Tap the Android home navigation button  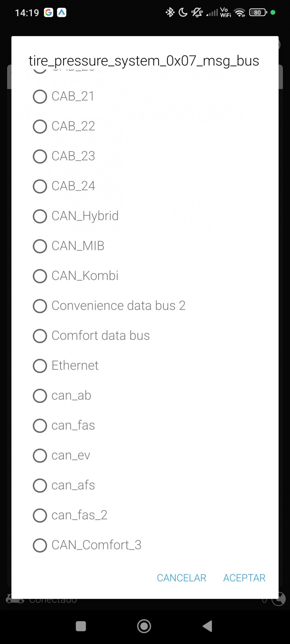[144, 626]
